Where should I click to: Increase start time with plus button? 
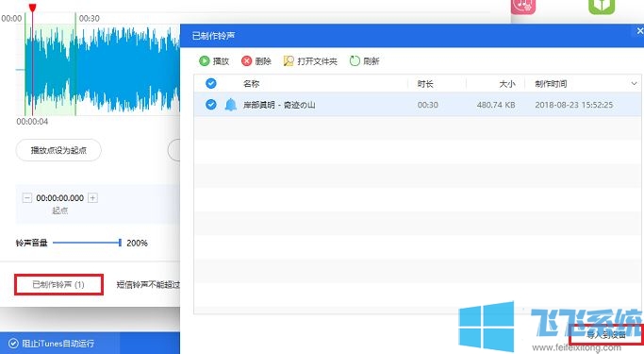coord(92,197)
